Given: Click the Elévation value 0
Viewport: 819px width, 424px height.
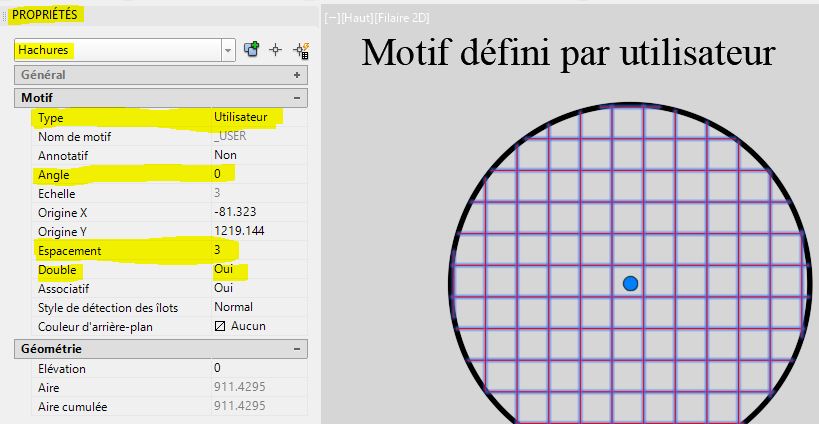Looking at the screenshot, I should (217, 368).
